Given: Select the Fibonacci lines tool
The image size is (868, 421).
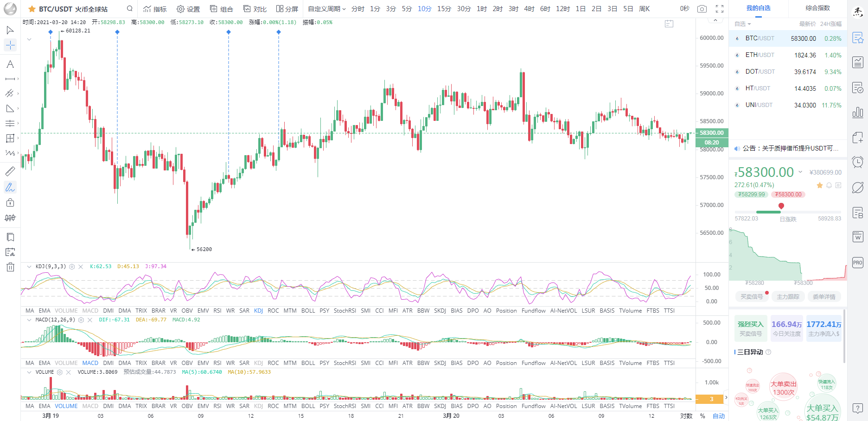Looking at the screenshot, I should pyautogui.click(x=10, y=123).
